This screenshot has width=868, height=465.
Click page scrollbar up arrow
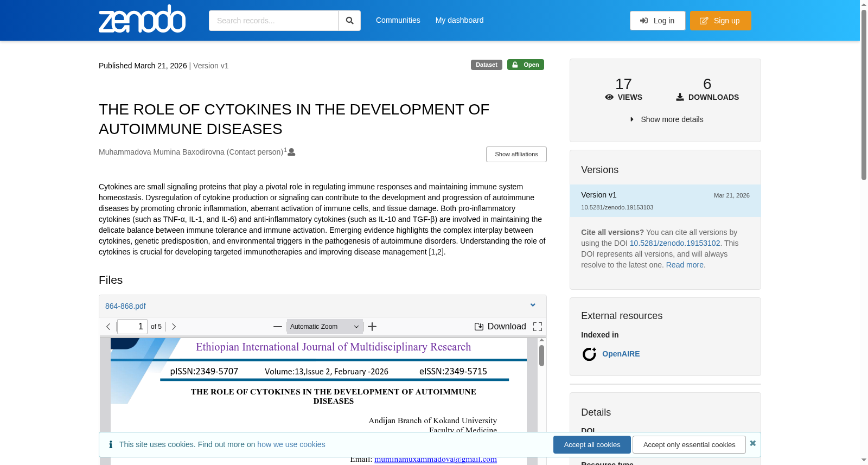[864, 4]
